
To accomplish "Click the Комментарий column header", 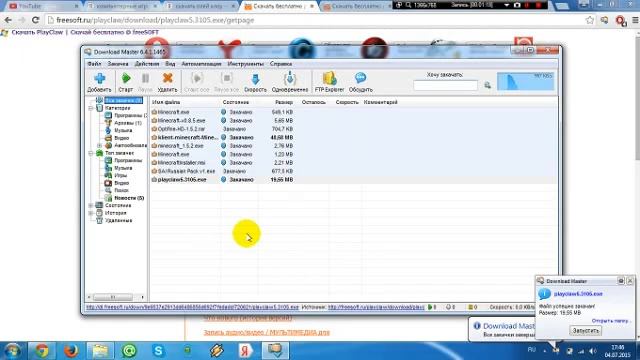I will [x=380, y=102].
